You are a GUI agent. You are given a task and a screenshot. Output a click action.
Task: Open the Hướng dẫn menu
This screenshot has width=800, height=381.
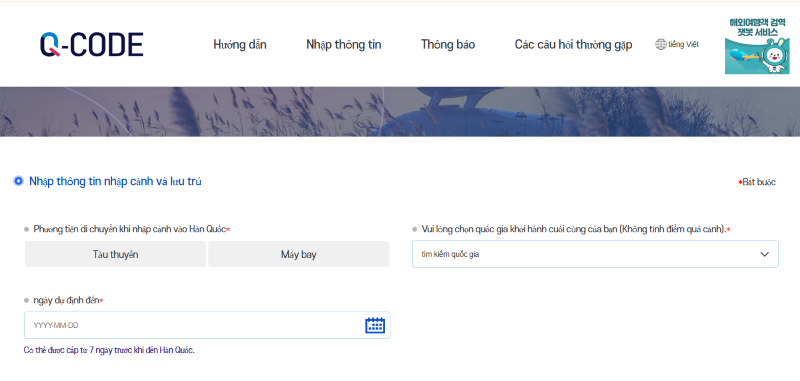(x=240, y=45)
